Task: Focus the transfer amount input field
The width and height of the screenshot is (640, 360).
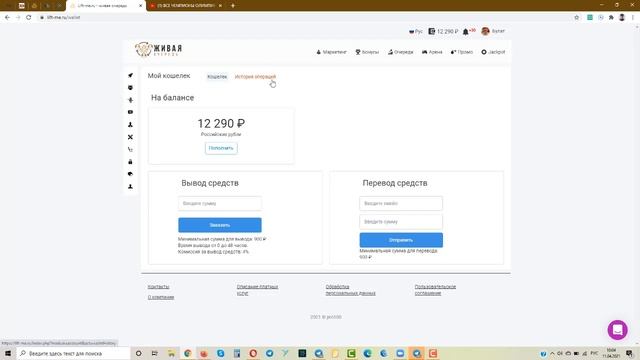Action: point(401,222)
